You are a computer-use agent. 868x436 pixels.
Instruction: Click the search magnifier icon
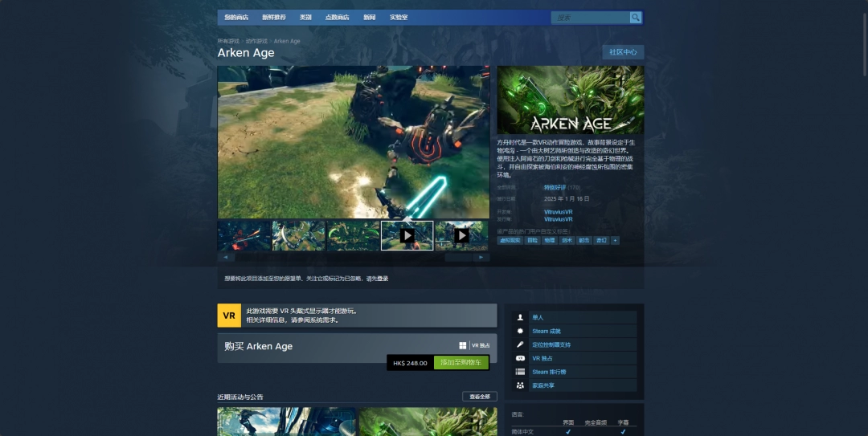[x=636, y=18]
